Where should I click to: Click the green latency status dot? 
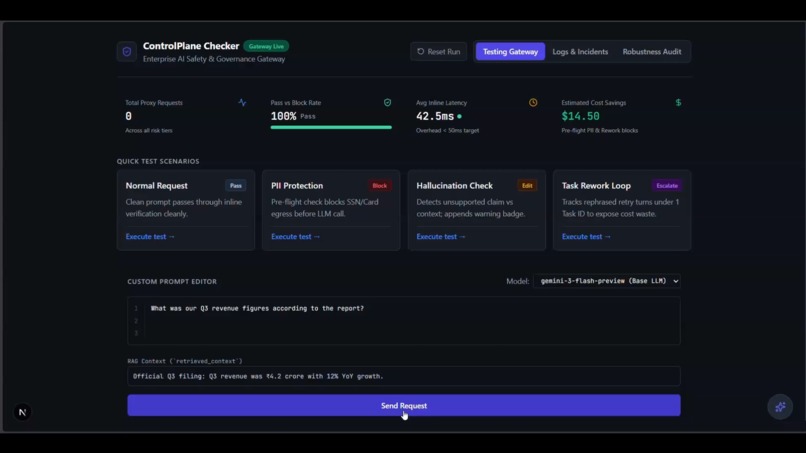tap(460, 117)
